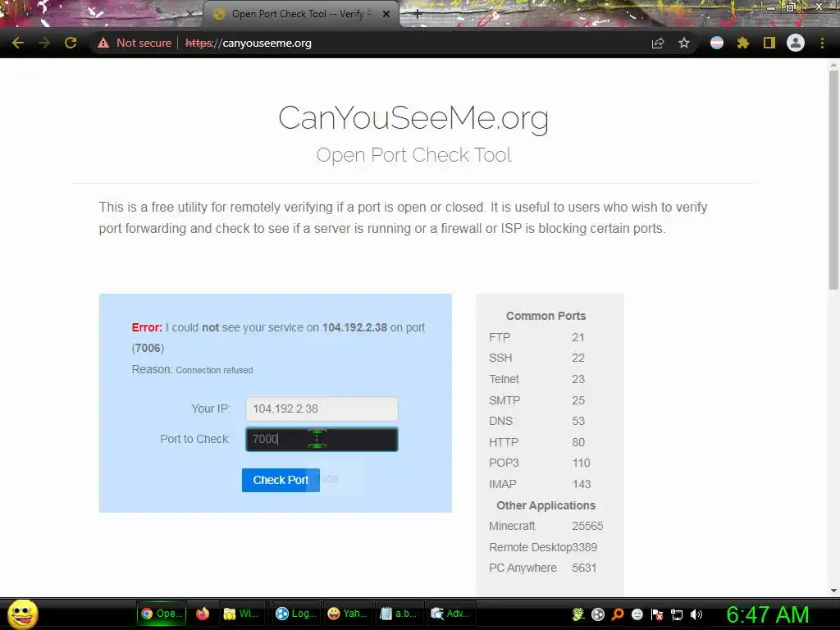Click the 6:47 AM taskbar clock
The width and height of the screenshot is (840, 630).
[x=768, y=614]
